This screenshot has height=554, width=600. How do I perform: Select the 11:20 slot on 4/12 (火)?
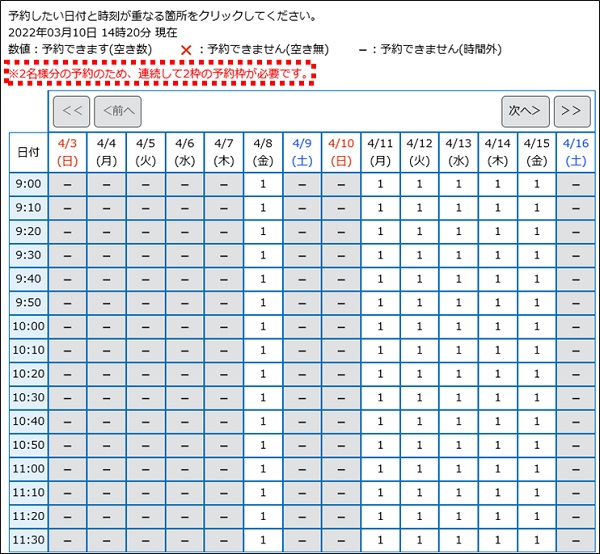coord(419,516)
